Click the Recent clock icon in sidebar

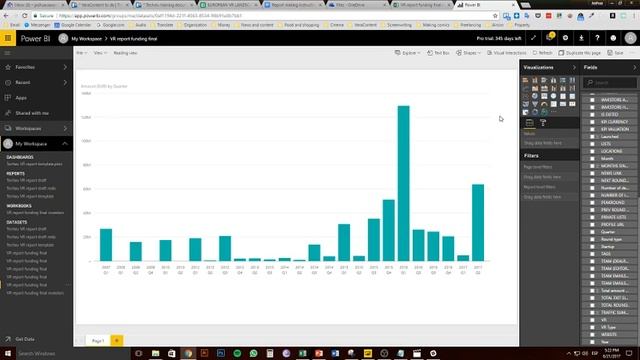(x=8, y=82)
